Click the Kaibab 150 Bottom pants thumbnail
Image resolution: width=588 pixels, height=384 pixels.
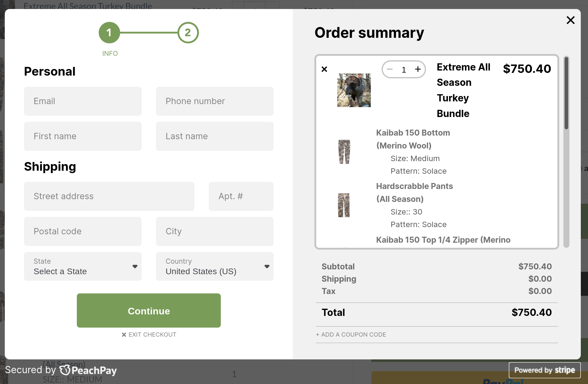pyautogui.click(x=344, y=151)
